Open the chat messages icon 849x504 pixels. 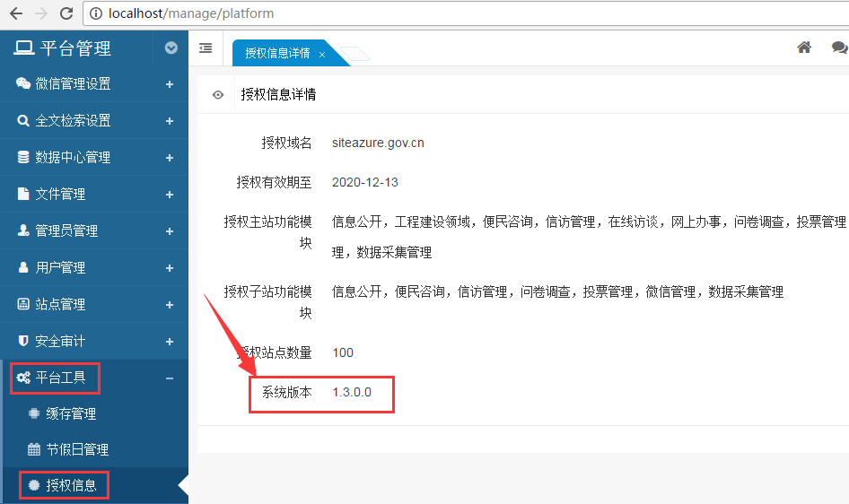pos(839,48)
